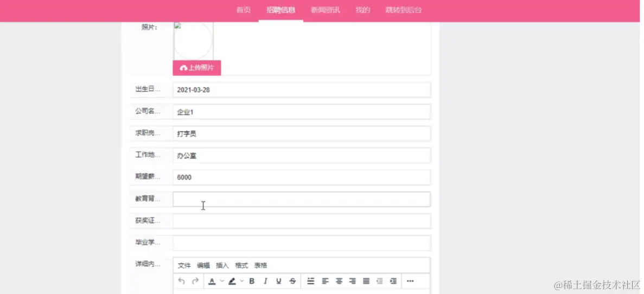Click the expected salary field containing 6000
Viewport: 644px width, 294px height.
[302, 177]
